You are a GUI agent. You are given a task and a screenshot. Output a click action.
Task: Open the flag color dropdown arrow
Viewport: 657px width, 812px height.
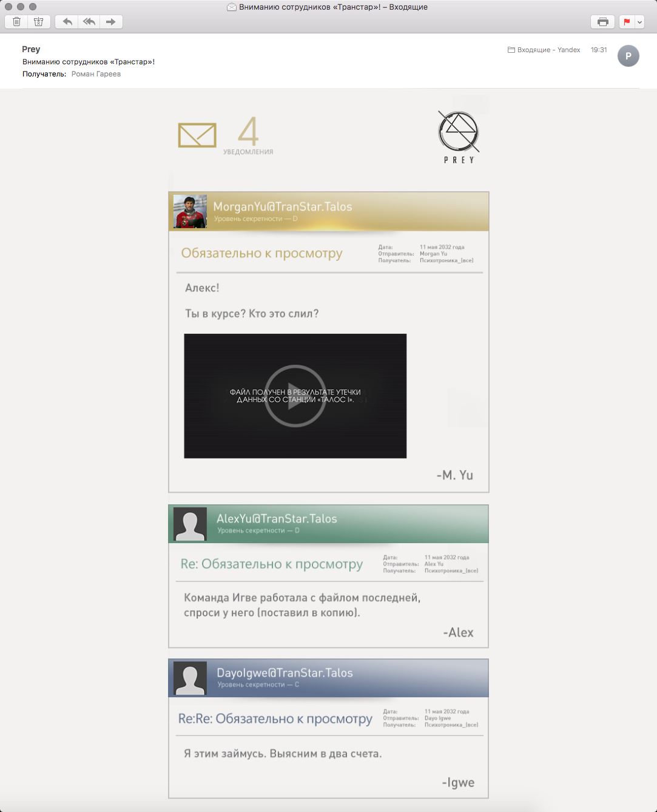point(639,22)
